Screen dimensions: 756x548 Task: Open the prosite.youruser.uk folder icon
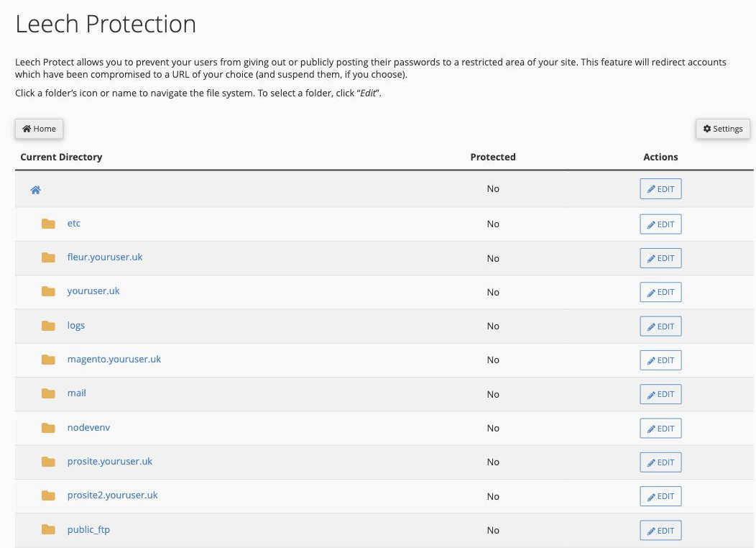pos(48,462)
